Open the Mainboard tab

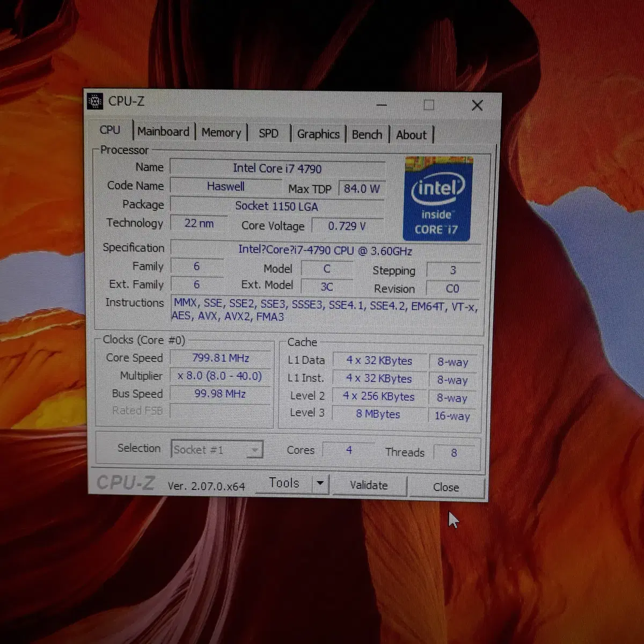(163, 131)
